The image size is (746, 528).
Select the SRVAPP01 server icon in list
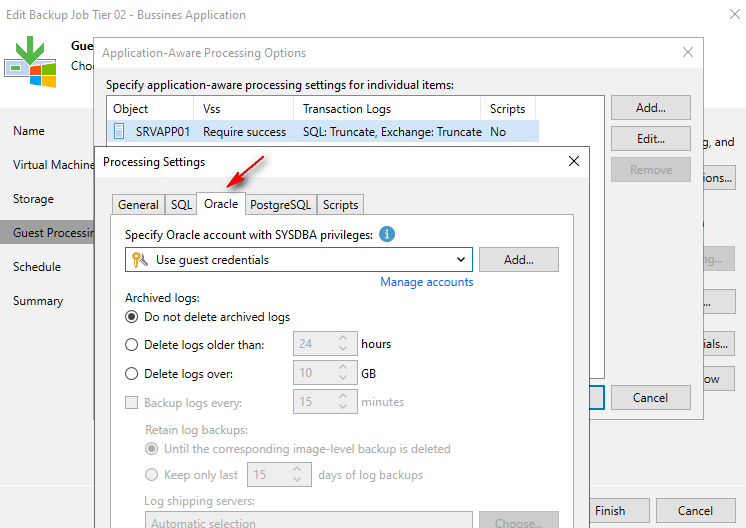click(119, 131)
